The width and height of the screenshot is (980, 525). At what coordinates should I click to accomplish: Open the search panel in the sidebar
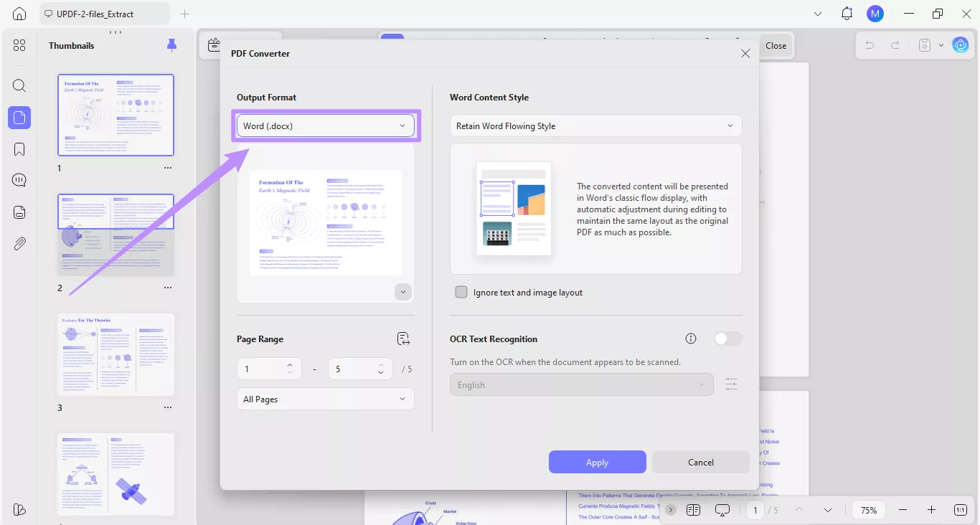(19, 85)
